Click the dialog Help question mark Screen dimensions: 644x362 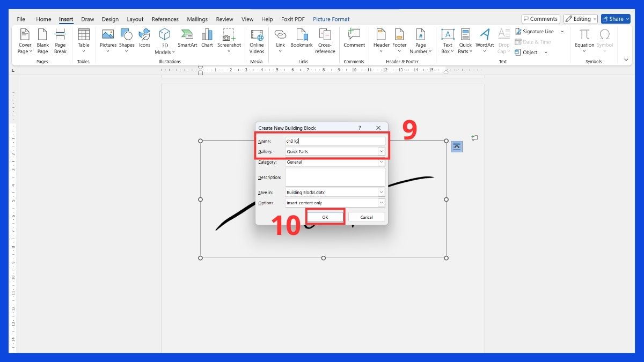click(x=360, y=128)
